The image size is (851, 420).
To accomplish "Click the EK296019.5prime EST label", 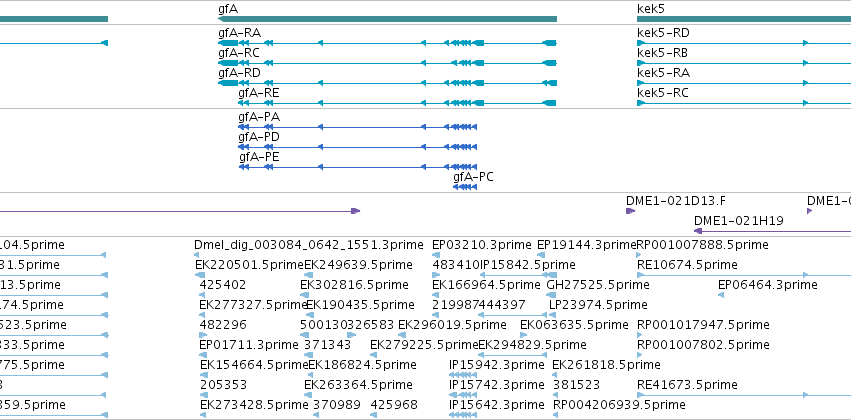I will [452, 325].
